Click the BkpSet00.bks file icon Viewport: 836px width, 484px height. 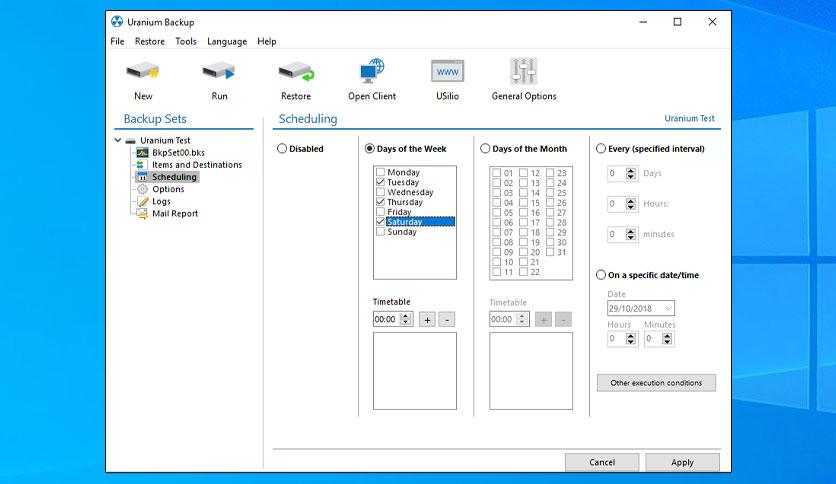142,153
